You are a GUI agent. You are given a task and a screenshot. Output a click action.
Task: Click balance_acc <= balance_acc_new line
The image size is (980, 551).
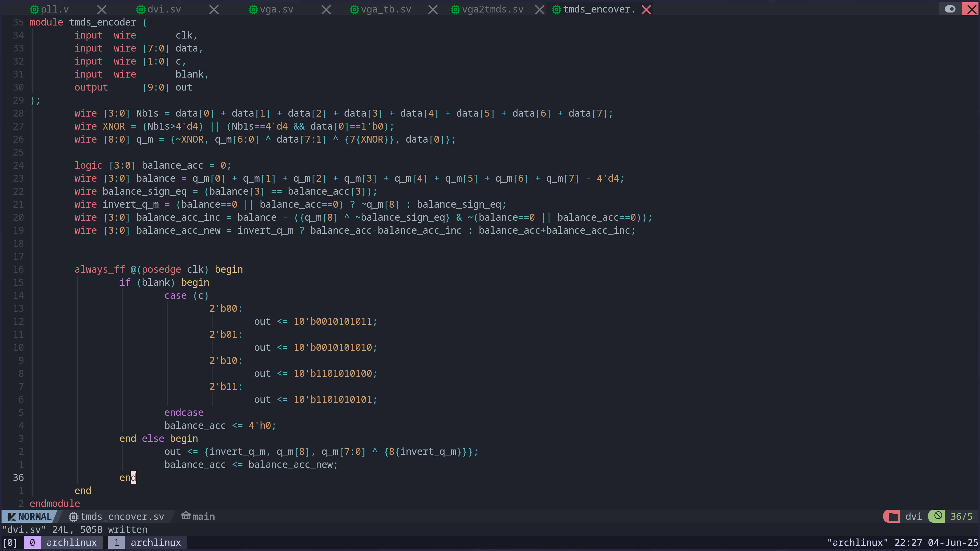pos(251,465)
